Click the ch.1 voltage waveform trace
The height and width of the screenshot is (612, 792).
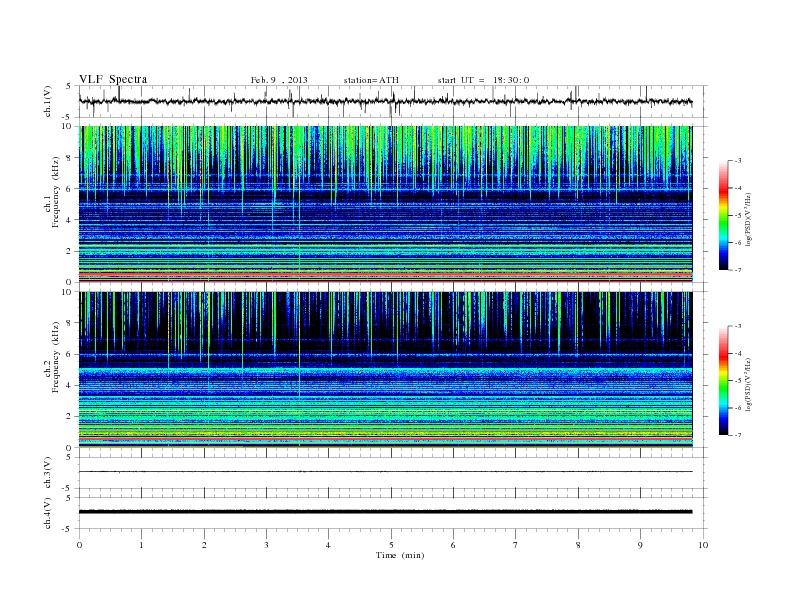click(385, 101)
